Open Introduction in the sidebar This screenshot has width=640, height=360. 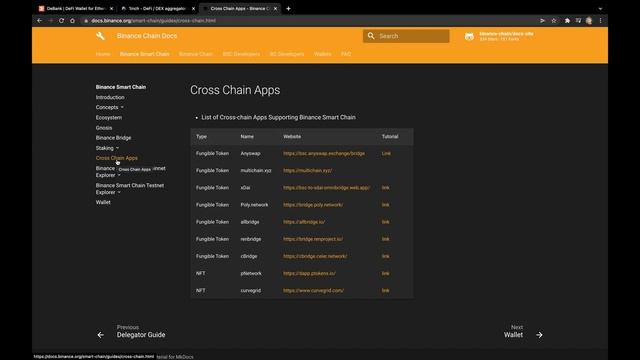click(x=110, y=97)
